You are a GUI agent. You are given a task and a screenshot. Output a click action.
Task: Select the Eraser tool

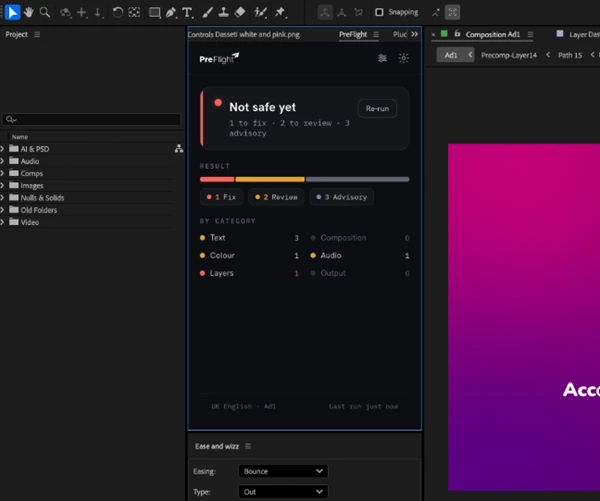coord(240,12)
